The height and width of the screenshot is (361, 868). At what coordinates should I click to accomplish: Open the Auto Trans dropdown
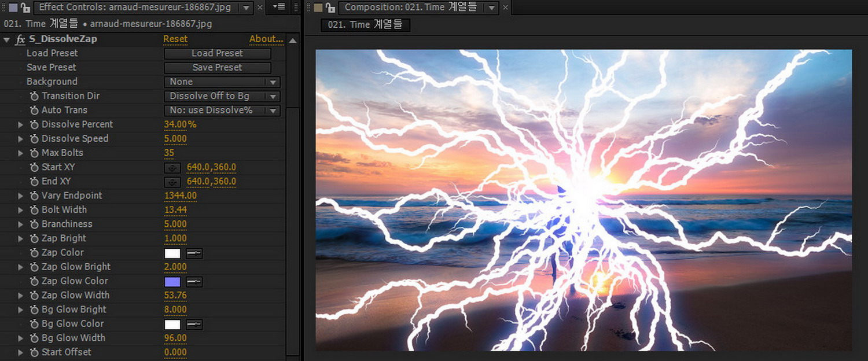click(222, 110)
